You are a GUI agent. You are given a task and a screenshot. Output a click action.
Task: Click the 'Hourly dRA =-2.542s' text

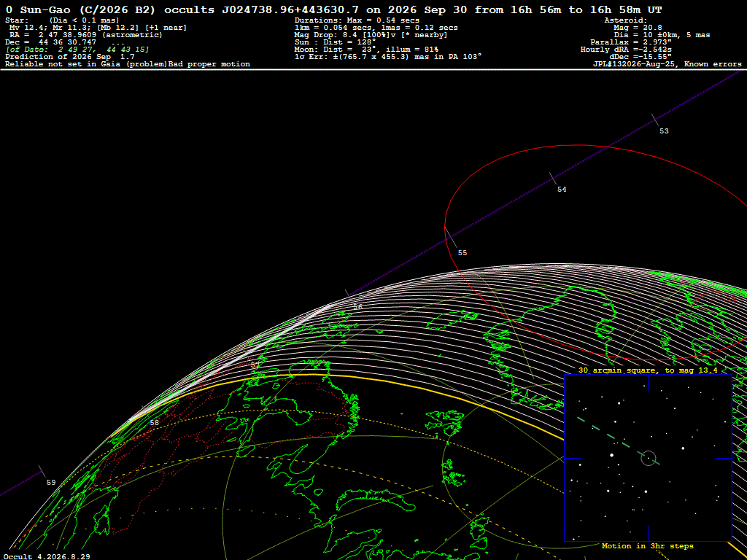pyautogui.click(x=626, y=50)
